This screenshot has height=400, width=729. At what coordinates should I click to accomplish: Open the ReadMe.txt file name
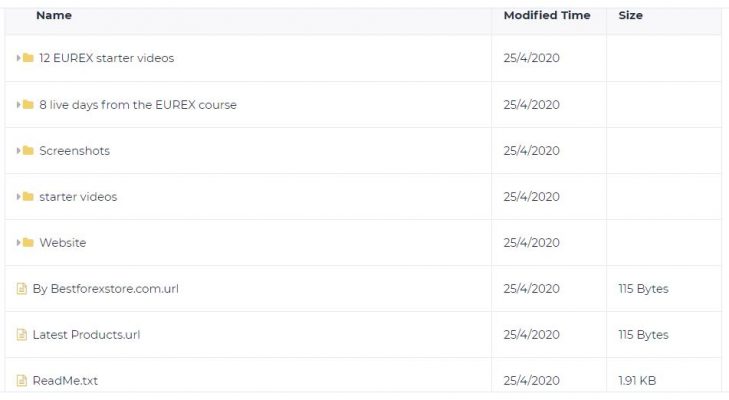click(65, 380)
